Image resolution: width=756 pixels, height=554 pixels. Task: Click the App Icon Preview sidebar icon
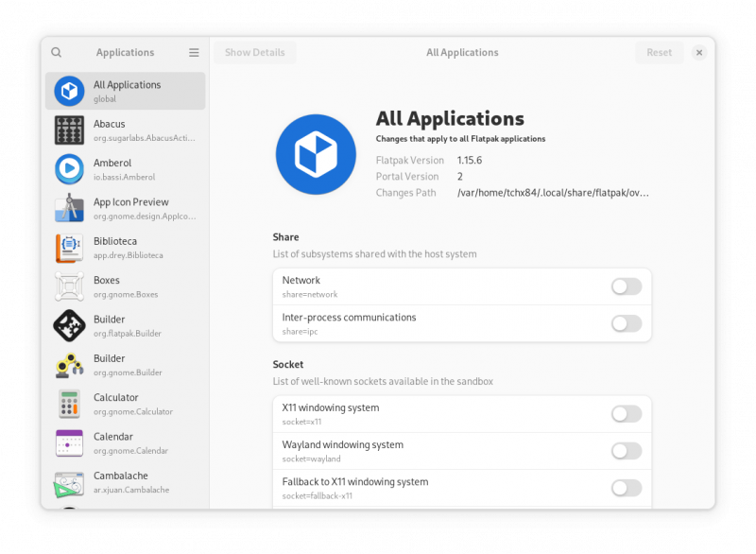[x=69, y=208]
